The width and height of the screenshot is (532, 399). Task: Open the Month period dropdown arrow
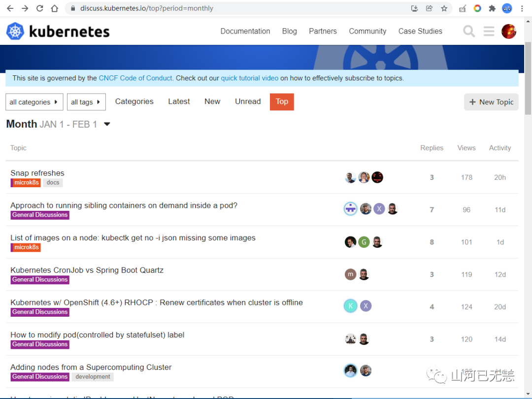pyautogui.click(x=107, y=124)
